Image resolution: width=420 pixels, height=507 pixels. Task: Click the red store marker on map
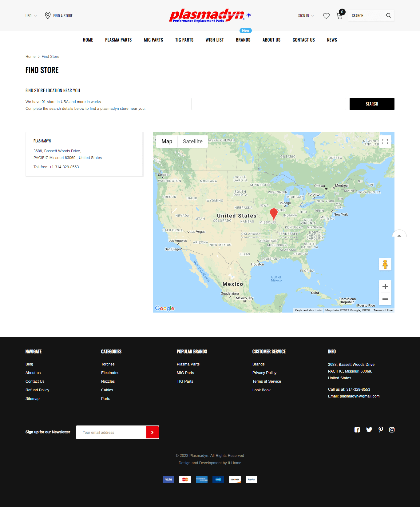(x=274, y=214)
